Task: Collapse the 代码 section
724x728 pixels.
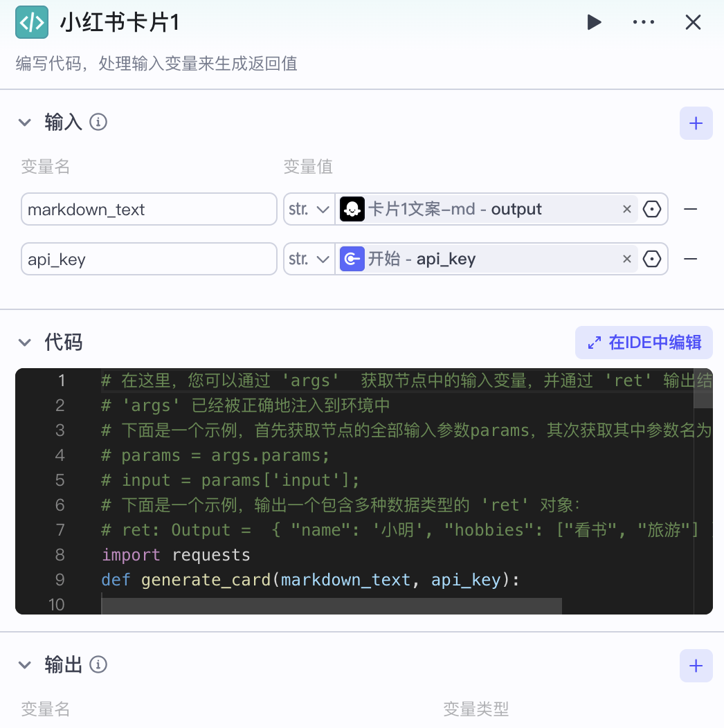Action: pos(25,342)
